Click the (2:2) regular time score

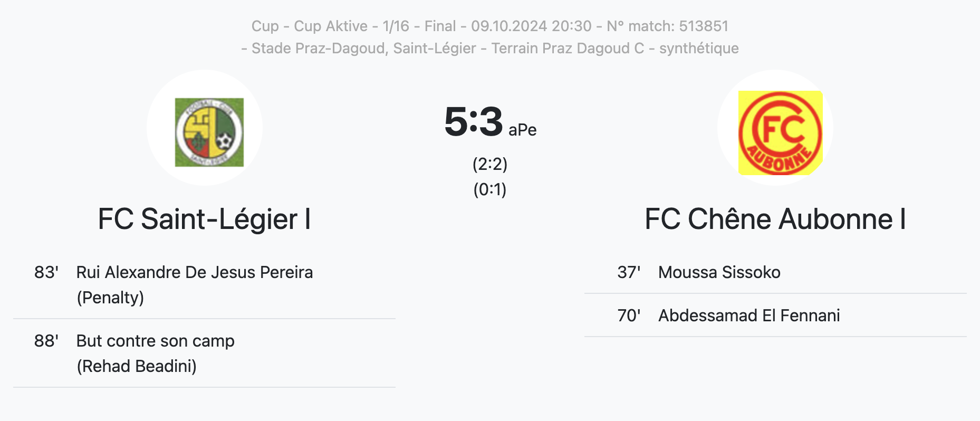pyautogui.click(x=490, y=164)
